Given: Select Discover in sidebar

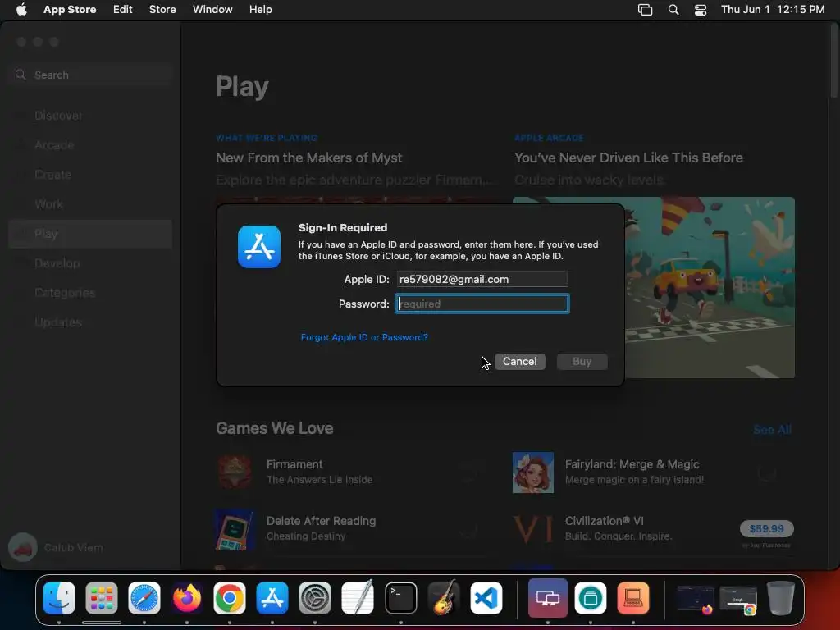Looking at the screenshot, I should tap(90, 116).
